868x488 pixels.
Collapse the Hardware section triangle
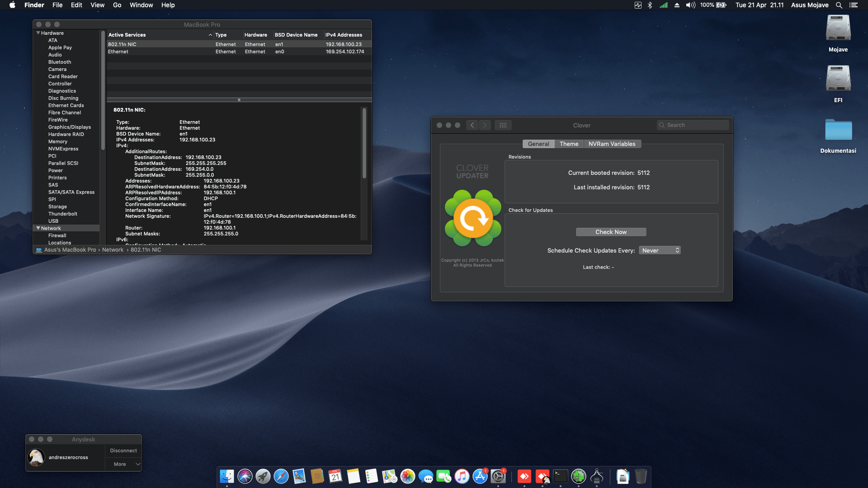click(38, 33)
